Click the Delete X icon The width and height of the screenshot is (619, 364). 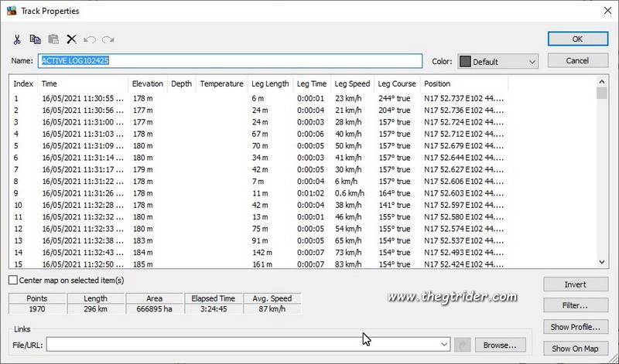point(71,39)
